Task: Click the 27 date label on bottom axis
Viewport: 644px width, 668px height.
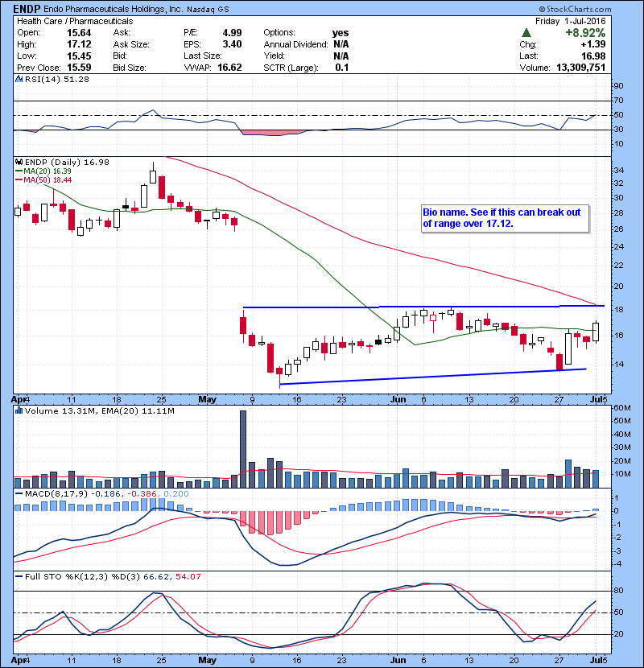Action: click(559, 660)
